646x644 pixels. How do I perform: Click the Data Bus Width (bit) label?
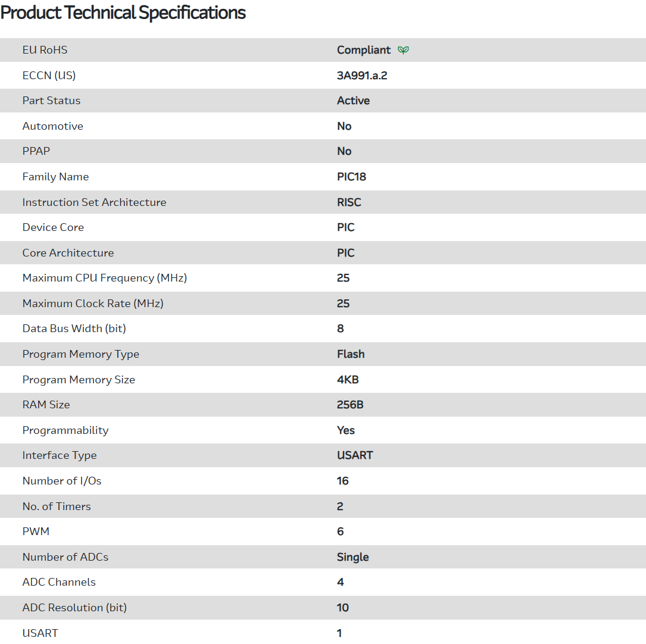[74, 329]
